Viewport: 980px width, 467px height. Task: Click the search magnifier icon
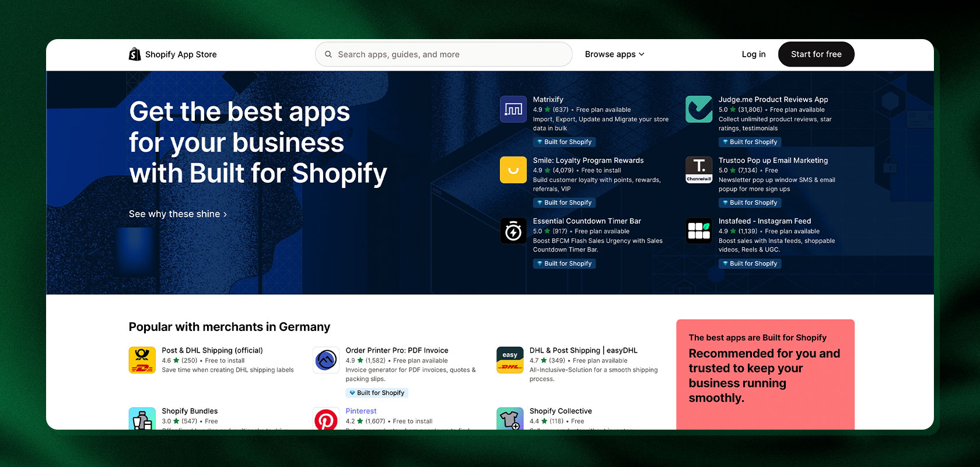click(328, 54)
